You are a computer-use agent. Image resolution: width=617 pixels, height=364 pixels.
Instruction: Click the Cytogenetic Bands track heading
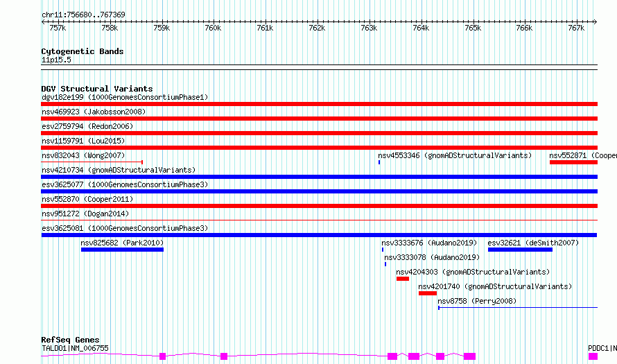pyautogui.click(x=82, y=51)
